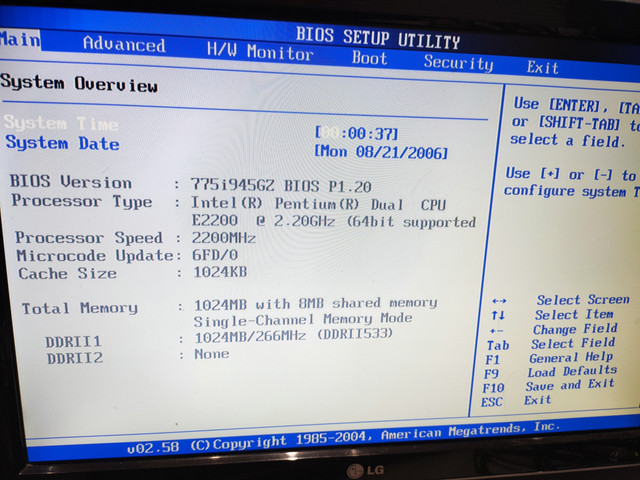The image size is (640, 480).
Task: Click the left-right arrows Select Screen icon
Action: (499, 301)
